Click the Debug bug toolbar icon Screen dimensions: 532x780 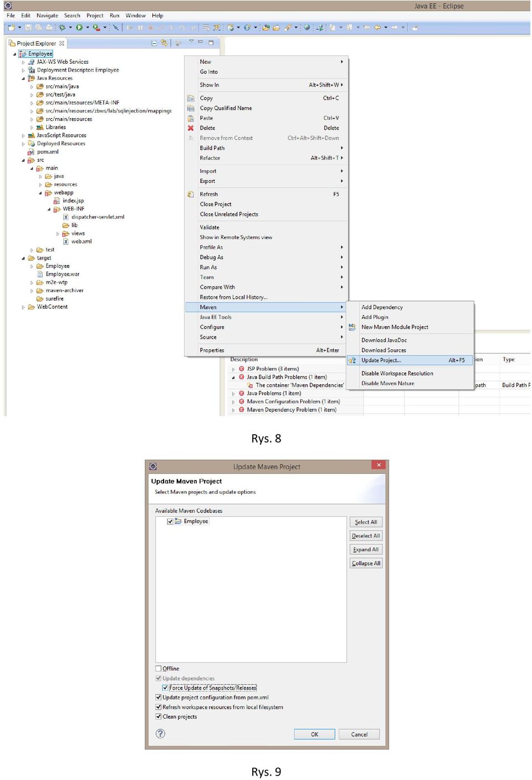62,27
